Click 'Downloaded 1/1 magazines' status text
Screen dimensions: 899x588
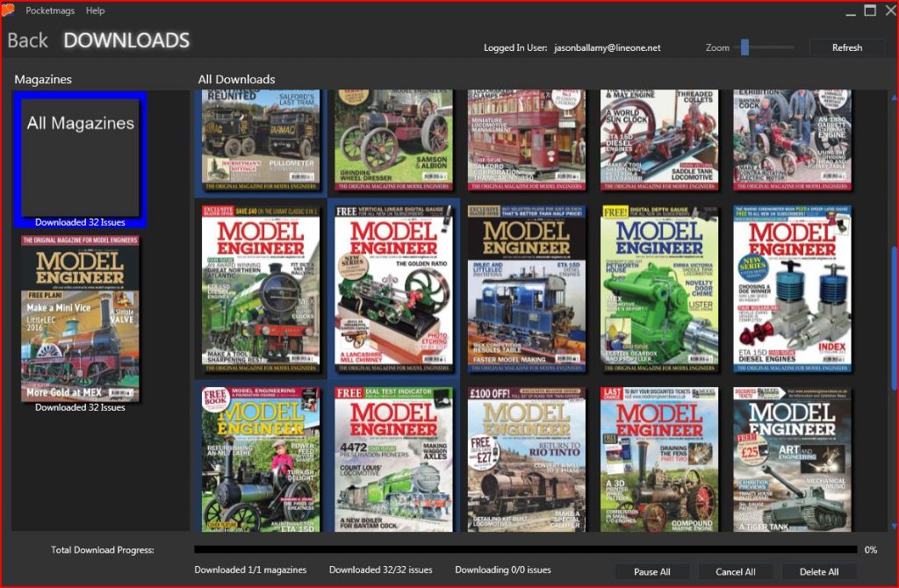click(x=250, y=570)
